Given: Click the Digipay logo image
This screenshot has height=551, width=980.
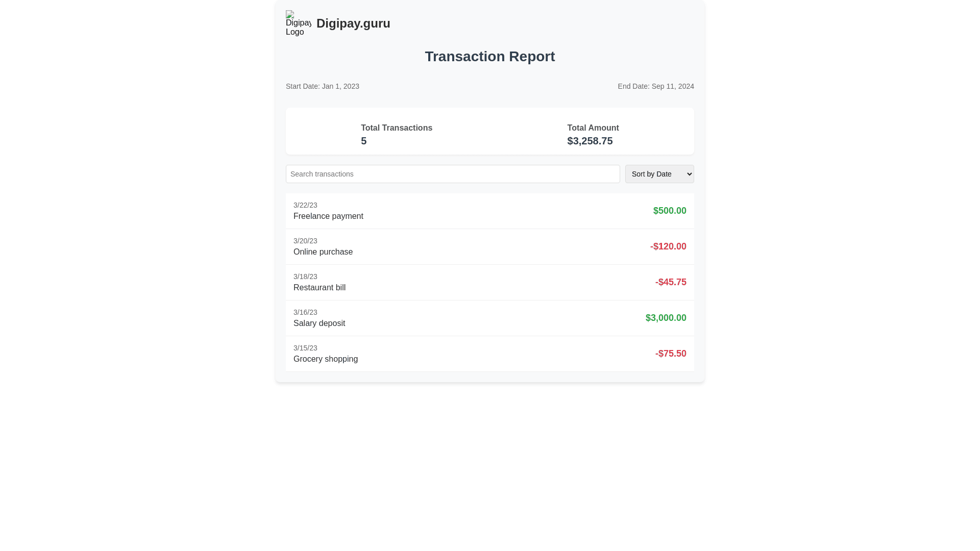Looking at the screenshot, I should pos(298,23).
